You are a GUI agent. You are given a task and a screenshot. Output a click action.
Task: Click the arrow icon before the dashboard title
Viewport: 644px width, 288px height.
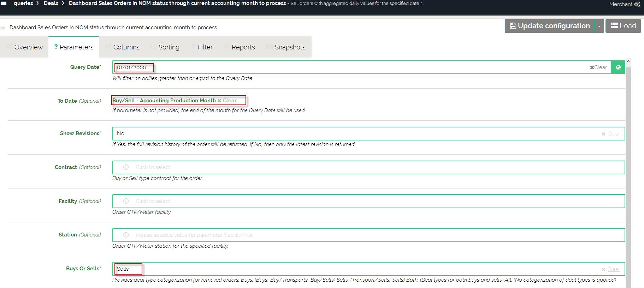pos(3,28)
